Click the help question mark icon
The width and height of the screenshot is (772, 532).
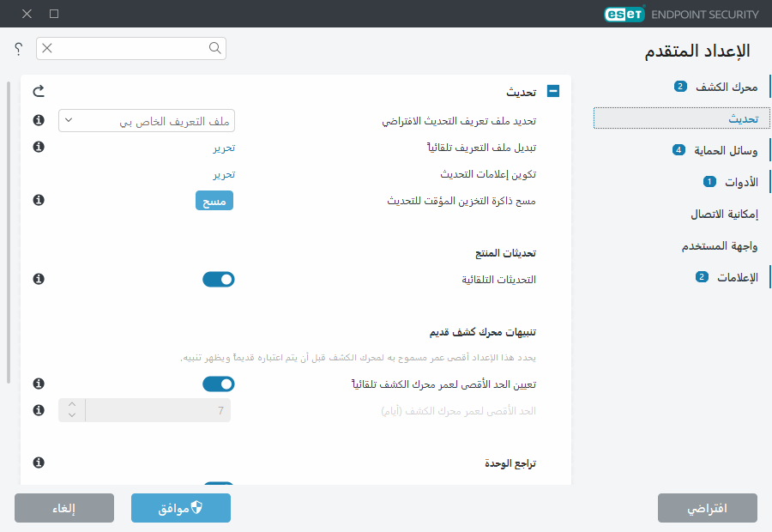[x=17, y=49]
